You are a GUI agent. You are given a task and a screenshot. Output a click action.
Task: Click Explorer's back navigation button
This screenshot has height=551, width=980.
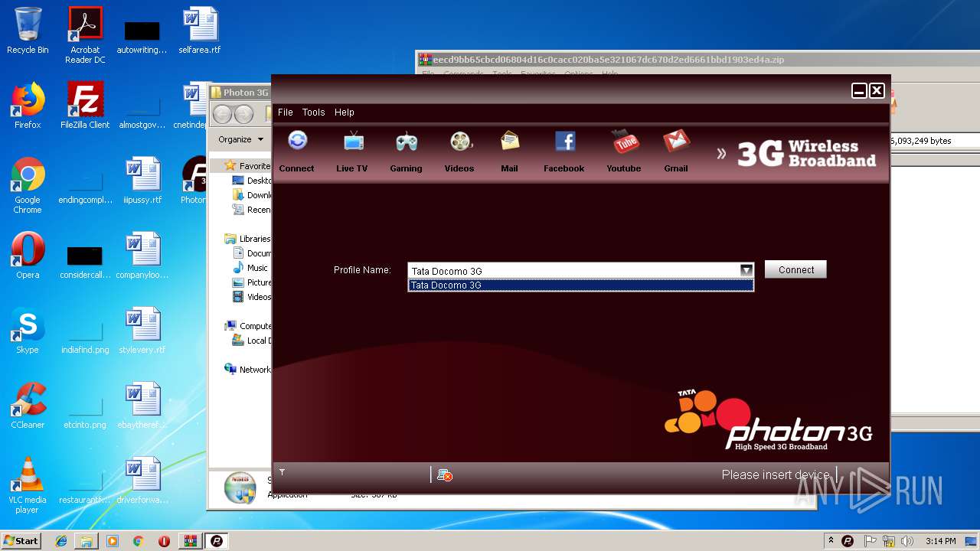click(222, 115)
